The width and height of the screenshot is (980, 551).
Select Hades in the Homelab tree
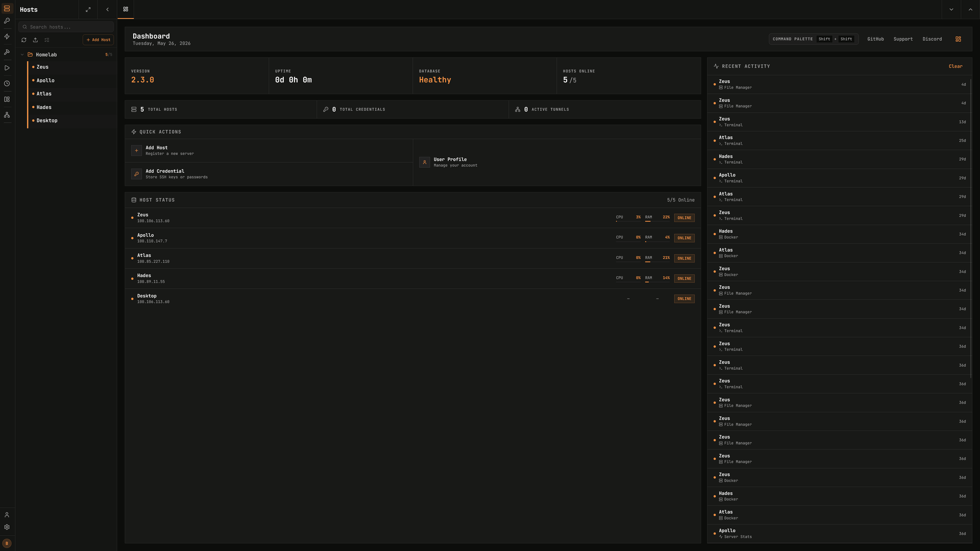pos(71,107)
